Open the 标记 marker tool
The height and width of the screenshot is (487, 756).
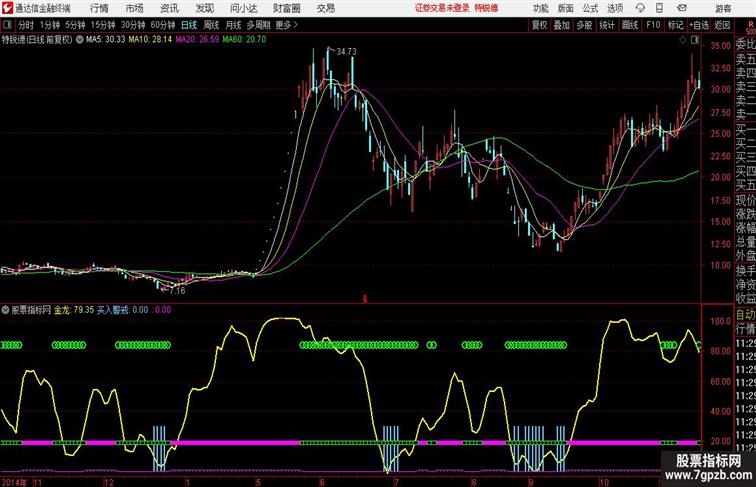tap(675, 24)
